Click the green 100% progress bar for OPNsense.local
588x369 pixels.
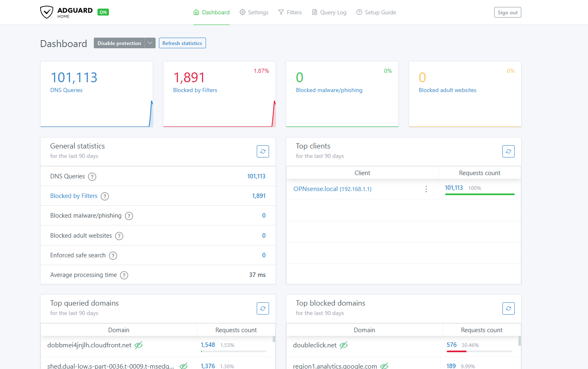tap(480, 194)
